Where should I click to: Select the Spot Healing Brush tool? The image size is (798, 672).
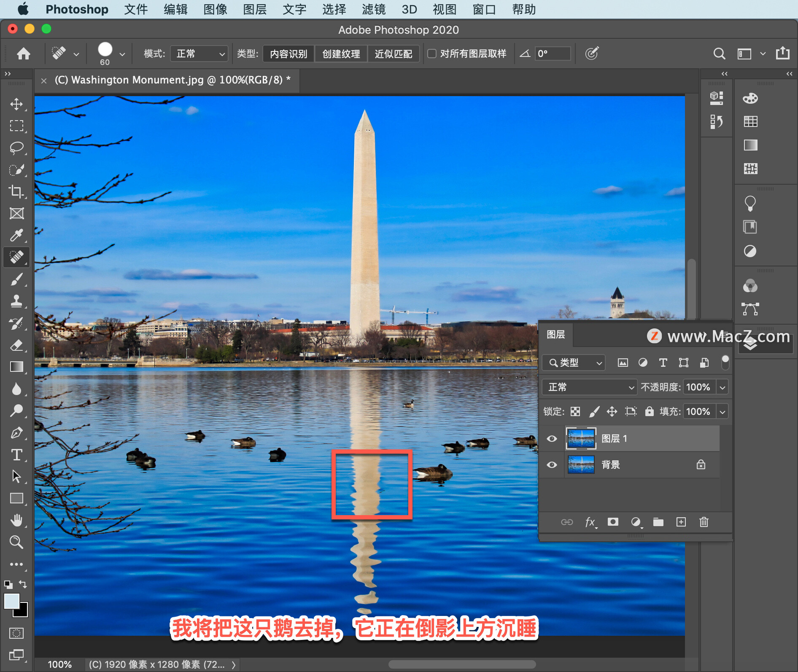coord(16,257)
